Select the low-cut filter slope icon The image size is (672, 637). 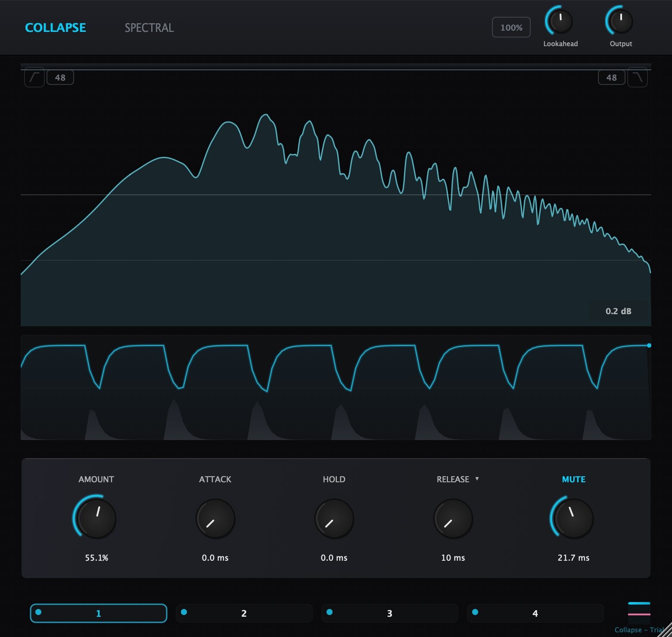coord(34,78)
